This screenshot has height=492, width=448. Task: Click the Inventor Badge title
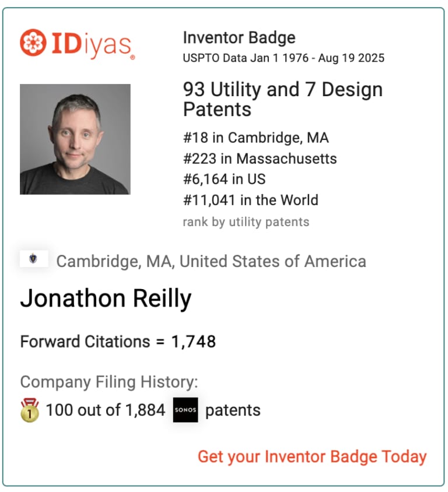(239, 38)
